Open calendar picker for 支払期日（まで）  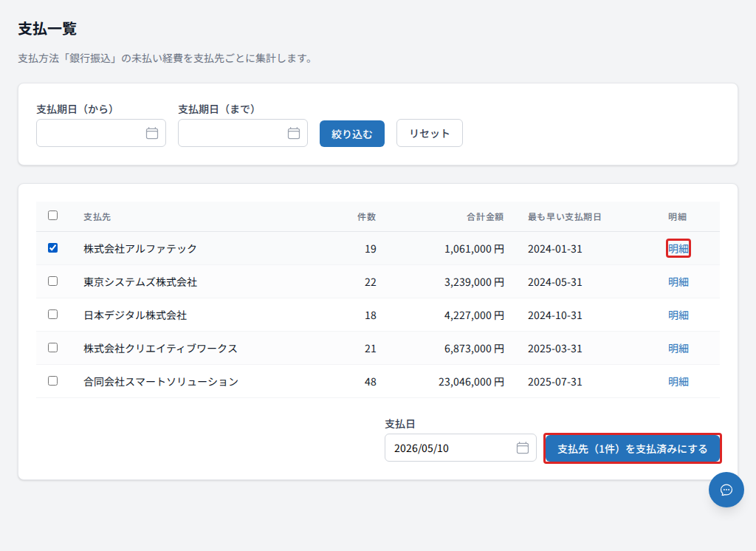click(x=294, y=133)
